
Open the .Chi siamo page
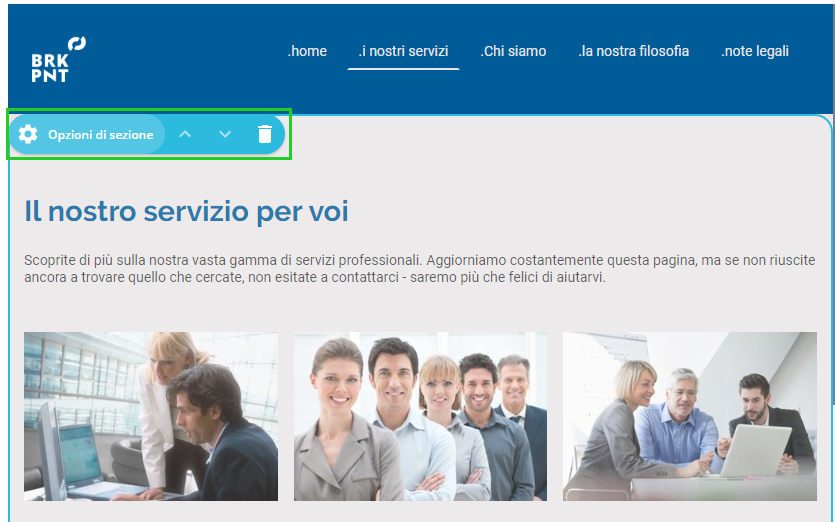(x=513, y=51)
